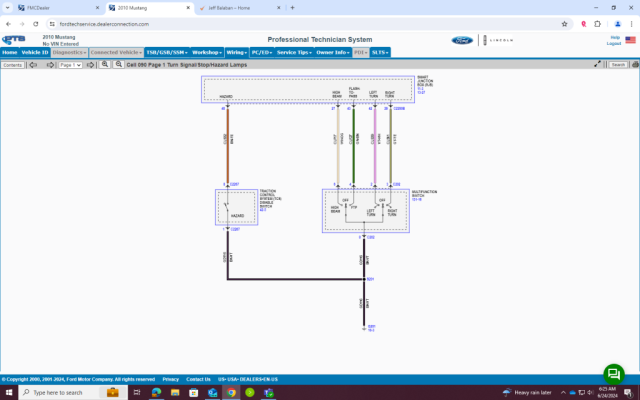Click the Contents button
This screenshot has width=640, height=400.
point(13,65)
